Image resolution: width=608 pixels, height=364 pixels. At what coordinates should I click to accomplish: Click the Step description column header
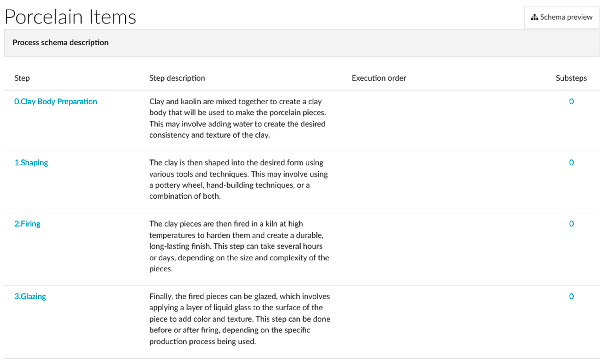coord(177,78)
